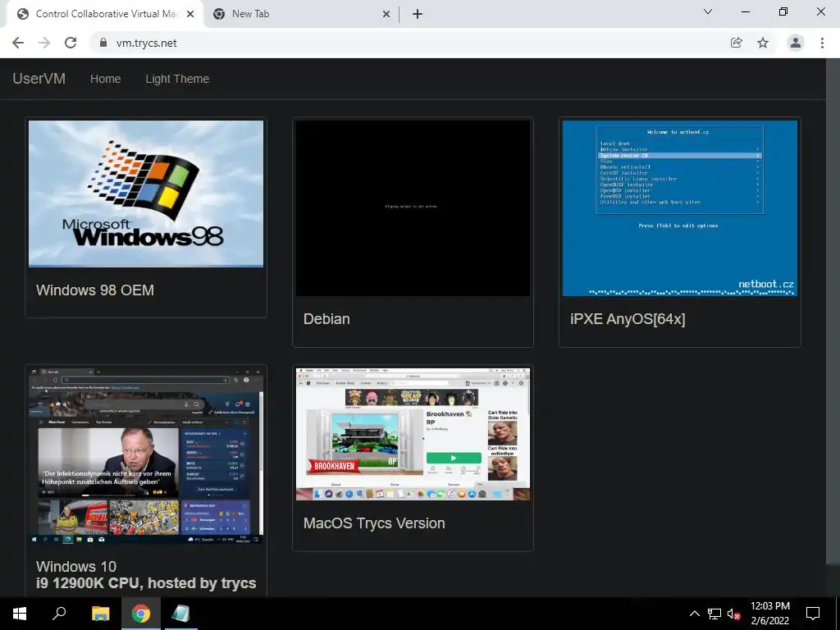Click the network tray icon
Viewport: 840px width, 630px height.
tap(714, 614)
